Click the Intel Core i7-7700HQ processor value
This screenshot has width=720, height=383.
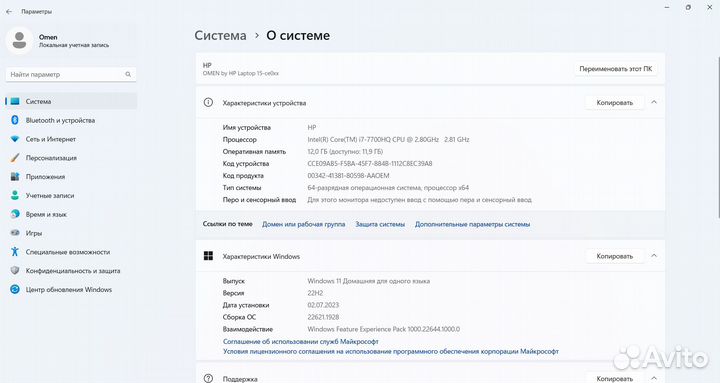coord(388,139)
